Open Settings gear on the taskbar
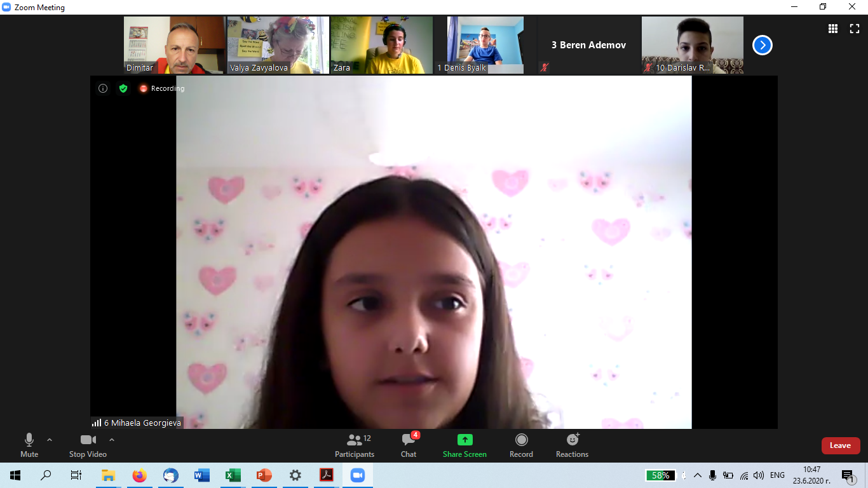Viewport: 868px width, 488px height. [295, 475]
